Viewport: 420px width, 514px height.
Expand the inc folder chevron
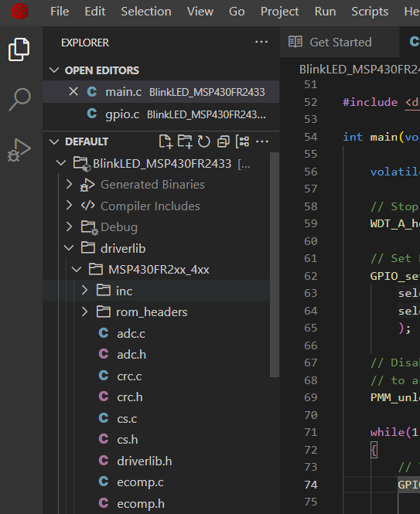(x=84, y=291)
